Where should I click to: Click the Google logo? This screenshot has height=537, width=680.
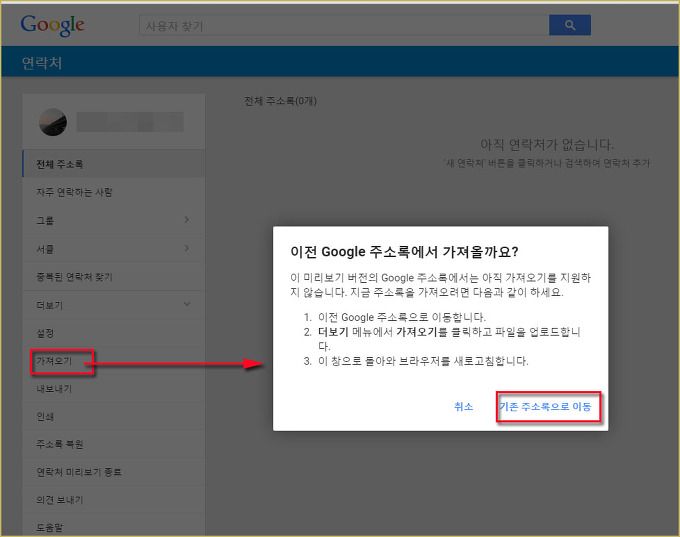(x=52, y=25)
